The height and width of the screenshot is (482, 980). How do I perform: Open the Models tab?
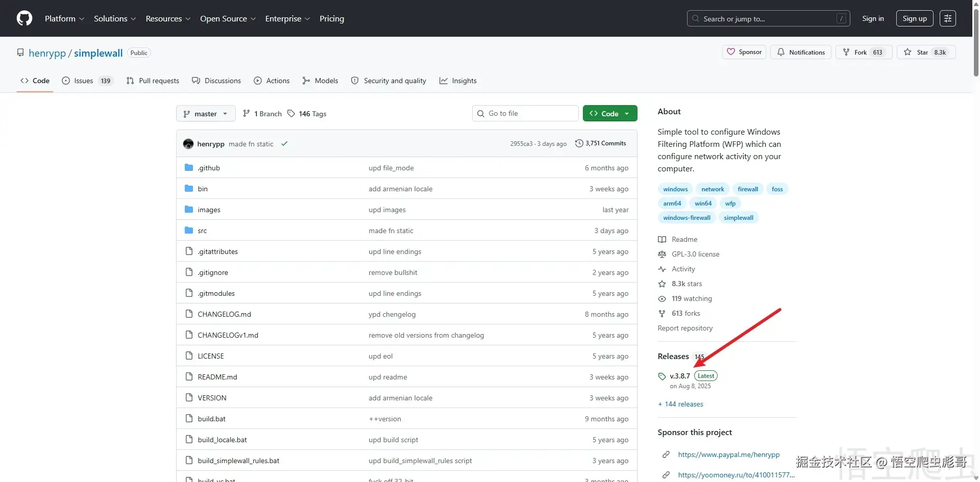click(x=320, y=81)
